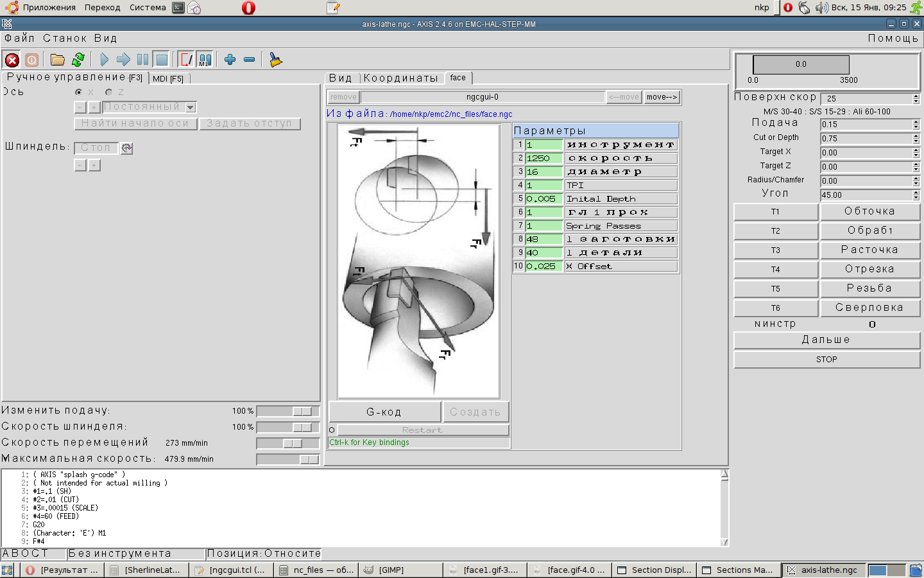
Task: Reload the current file with green arrows
Action: coord(78,60)
